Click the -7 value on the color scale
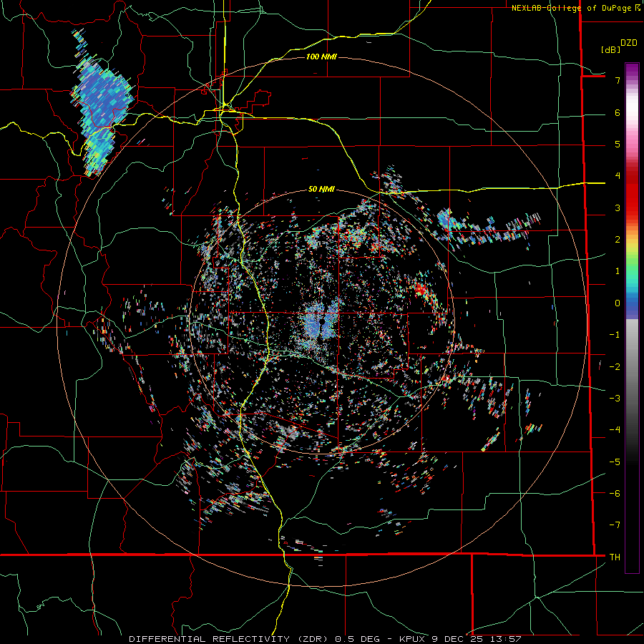Screen dimensions: 644x644 pos(615,525)
